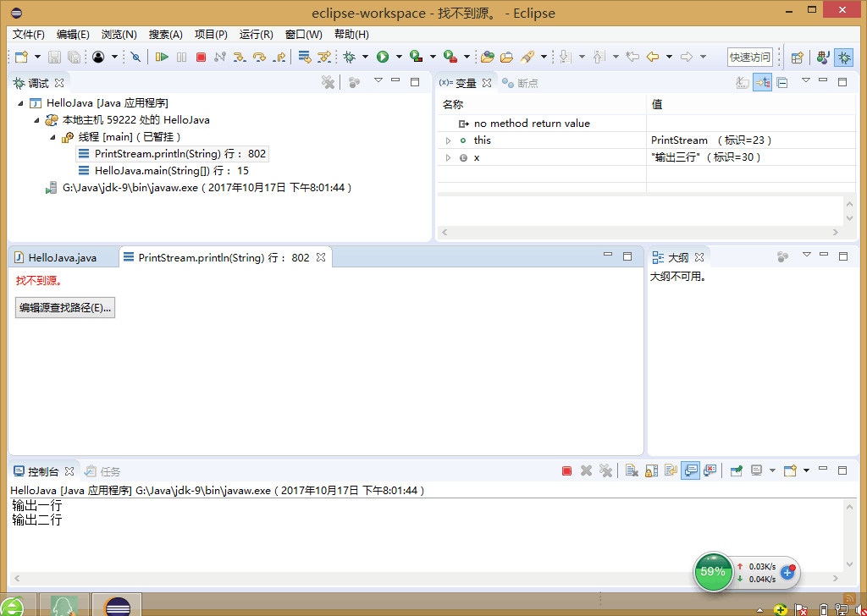The height and width of the screenshot is (616, 867).
Task: Click the Open Perspective icon
Action: [x=797, y=57]
